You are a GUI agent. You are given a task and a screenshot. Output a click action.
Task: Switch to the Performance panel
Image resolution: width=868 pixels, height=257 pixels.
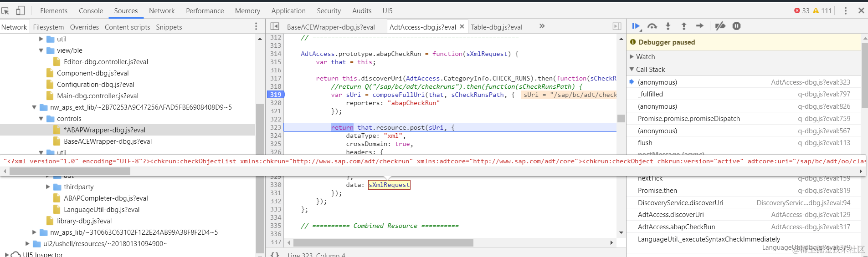click(x=205, y=10)
